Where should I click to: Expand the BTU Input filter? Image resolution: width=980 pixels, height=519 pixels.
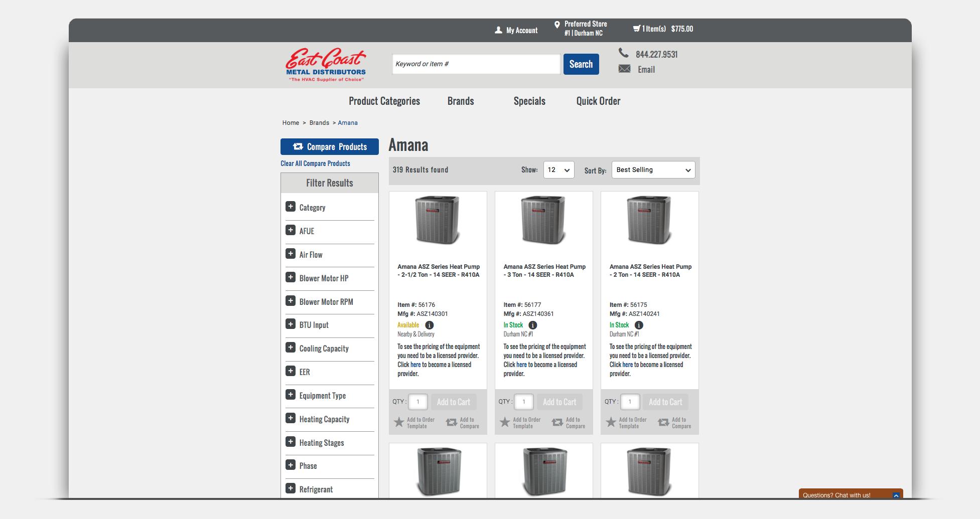point(290,324)
